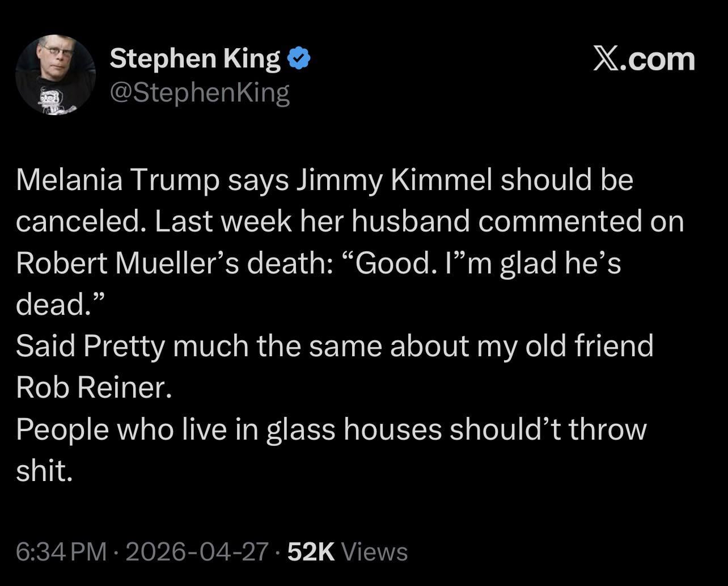Click Stephen King's profile avatar
Screen dimensions: 728x586
tap(55, 75)
